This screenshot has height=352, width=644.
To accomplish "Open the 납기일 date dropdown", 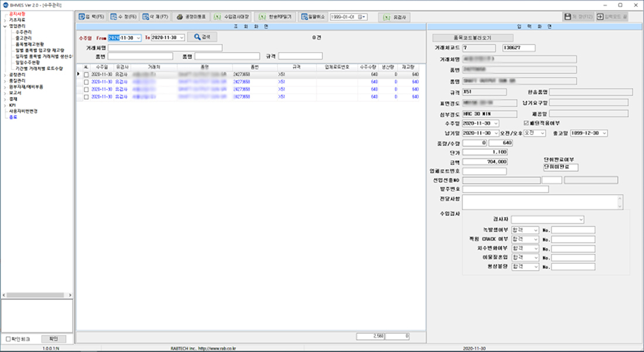I will [496, 133].
